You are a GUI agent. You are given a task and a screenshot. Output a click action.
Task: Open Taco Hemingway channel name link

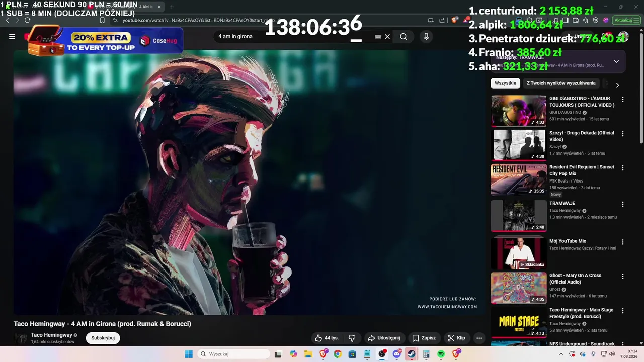point(51,335)
